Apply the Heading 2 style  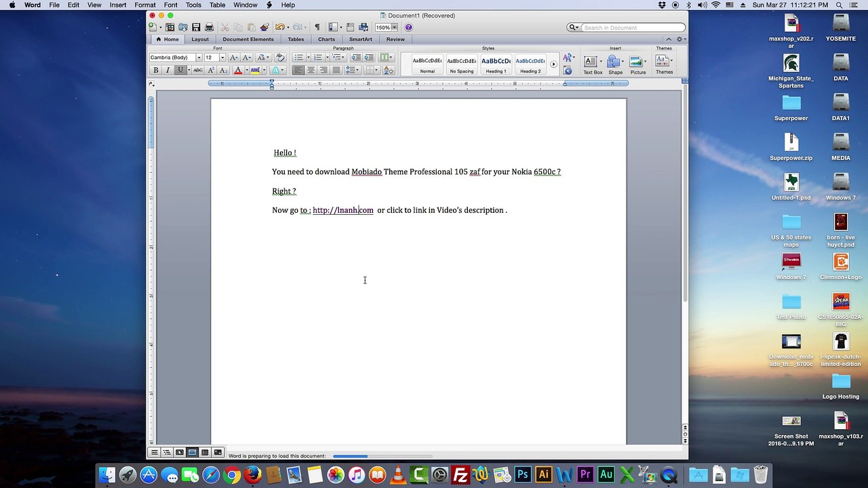(530, 64)
